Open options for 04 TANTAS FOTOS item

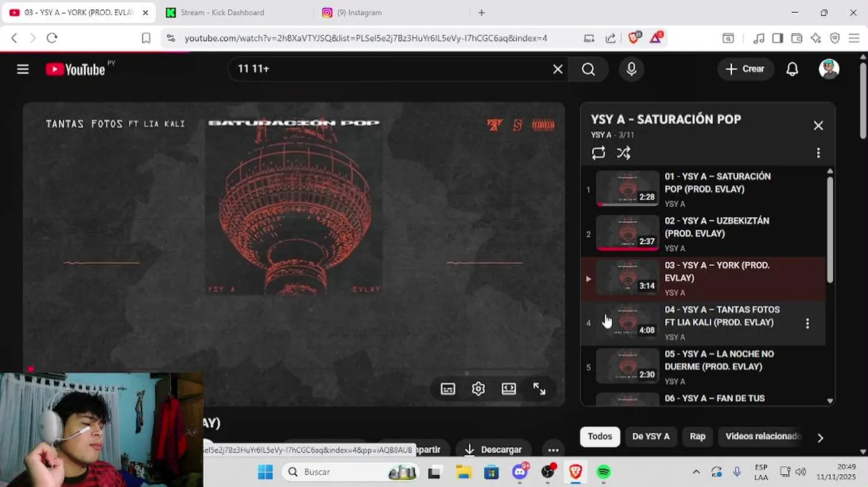coord(807,323)
